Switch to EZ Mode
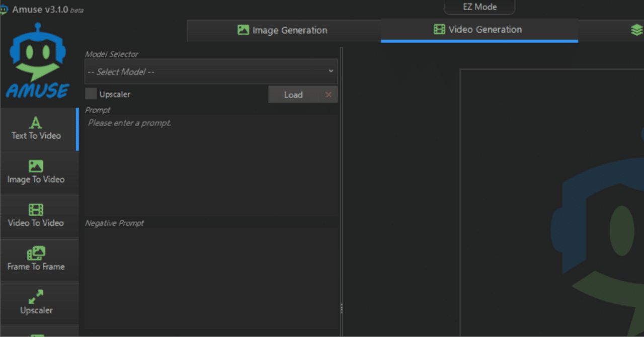 479,7
